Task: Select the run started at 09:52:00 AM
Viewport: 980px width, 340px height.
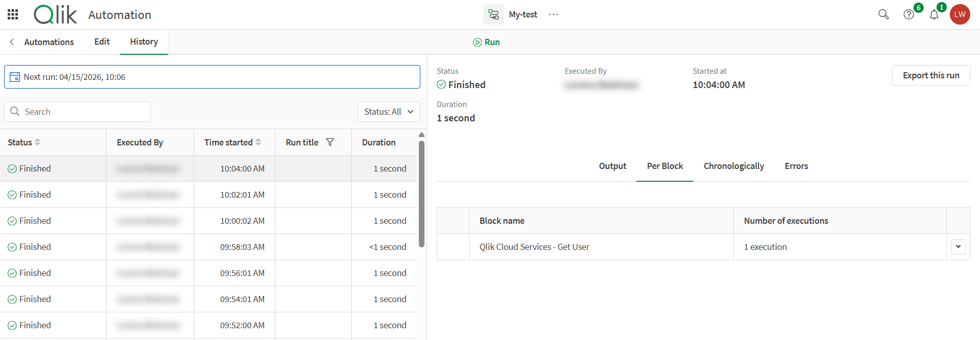Action: [x=208, y=325]
